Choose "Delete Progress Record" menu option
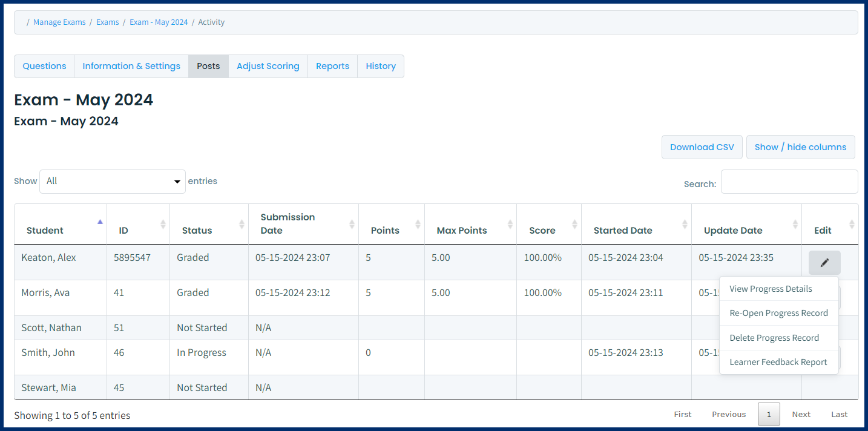 (x=774, y=338)
